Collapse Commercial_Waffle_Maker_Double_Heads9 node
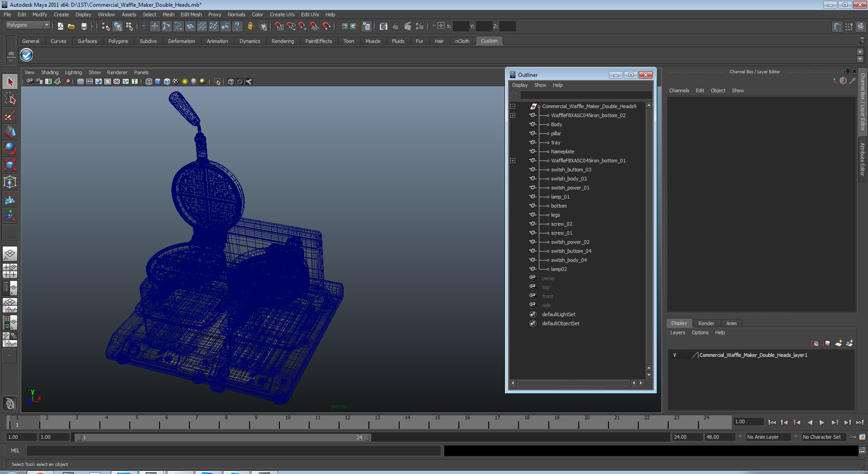Image resolution: width=868 pixels, height=474 pixels. (513, 107)
